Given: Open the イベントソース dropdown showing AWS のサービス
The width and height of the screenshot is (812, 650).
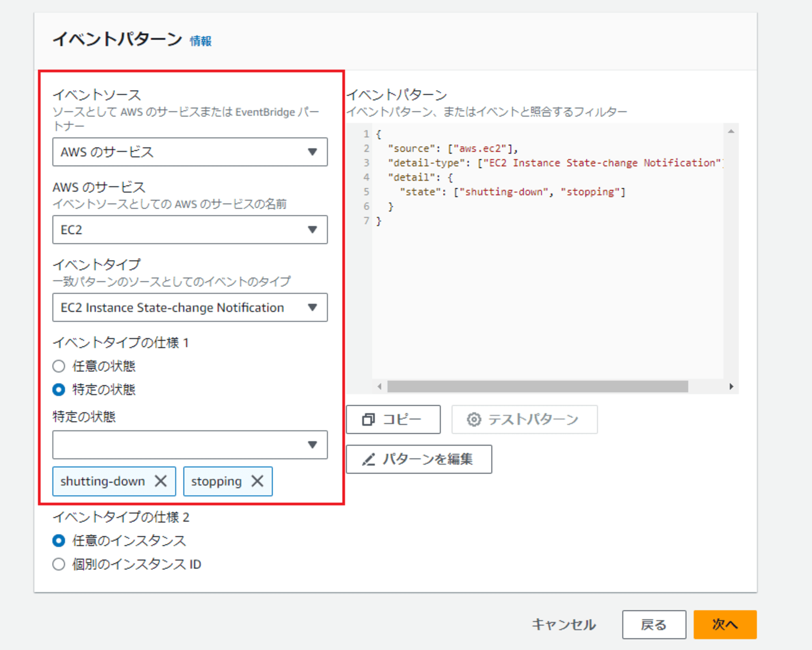Looking at the screenshot, I should click(190, 152).
